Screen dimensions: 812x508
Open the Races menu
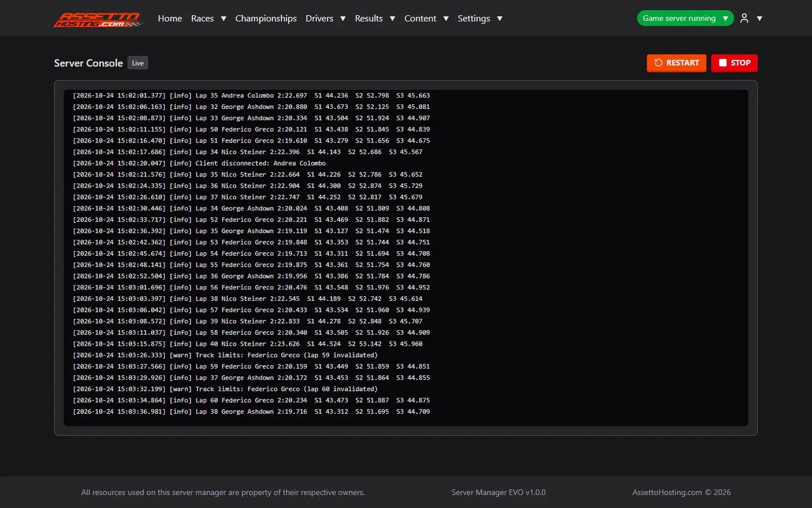tap(202, 18)
